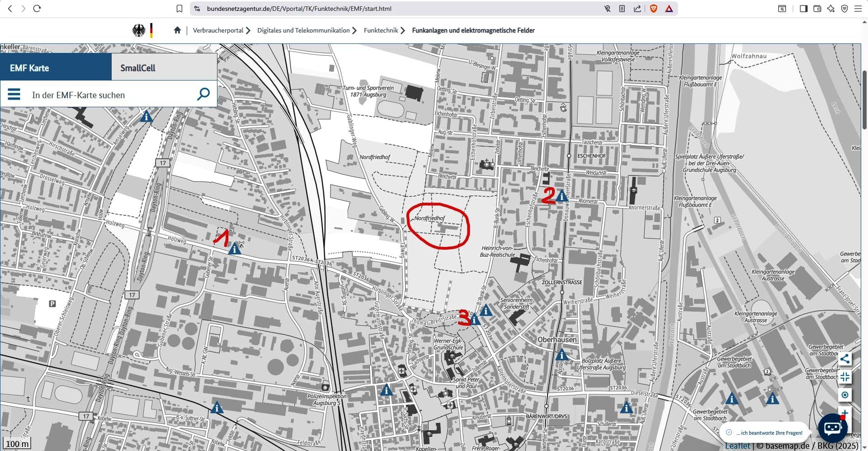This screenshot has height=451, width=868.
Task: Exit fullscreen map view
Action: 844,377
